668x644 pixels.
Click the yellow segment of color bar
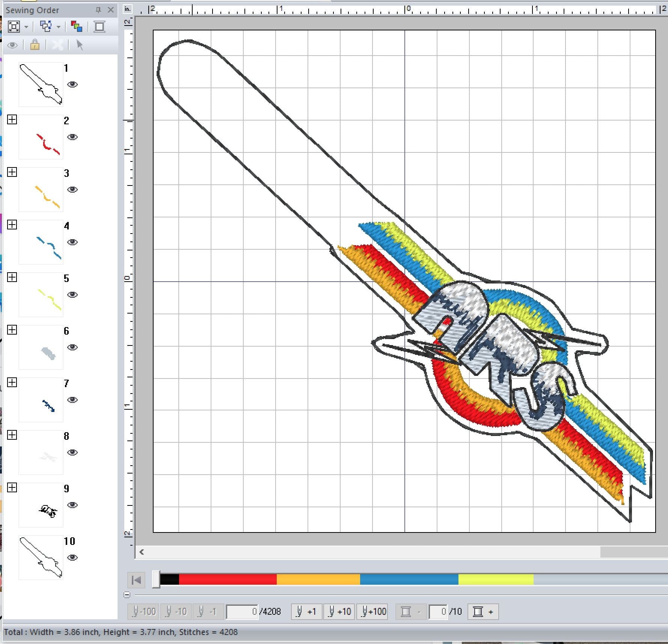coord(496,579)
